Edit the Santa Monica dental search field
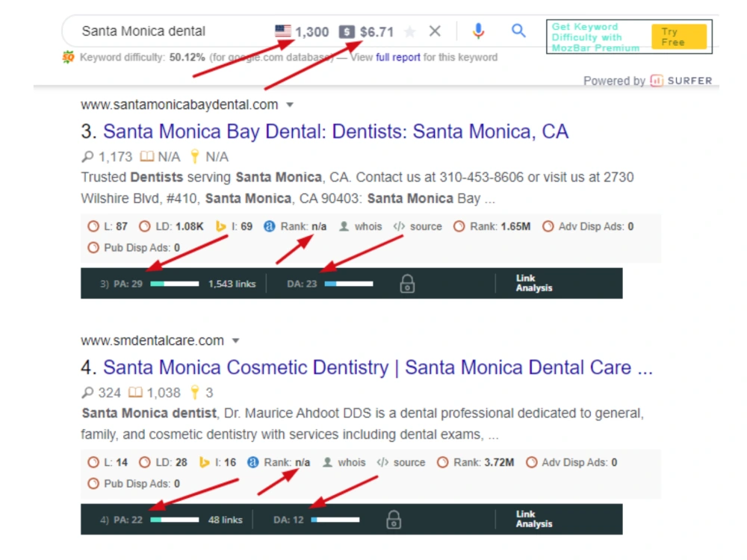The image size is (747, 560). pyautogui.click(x=143, y=31)
